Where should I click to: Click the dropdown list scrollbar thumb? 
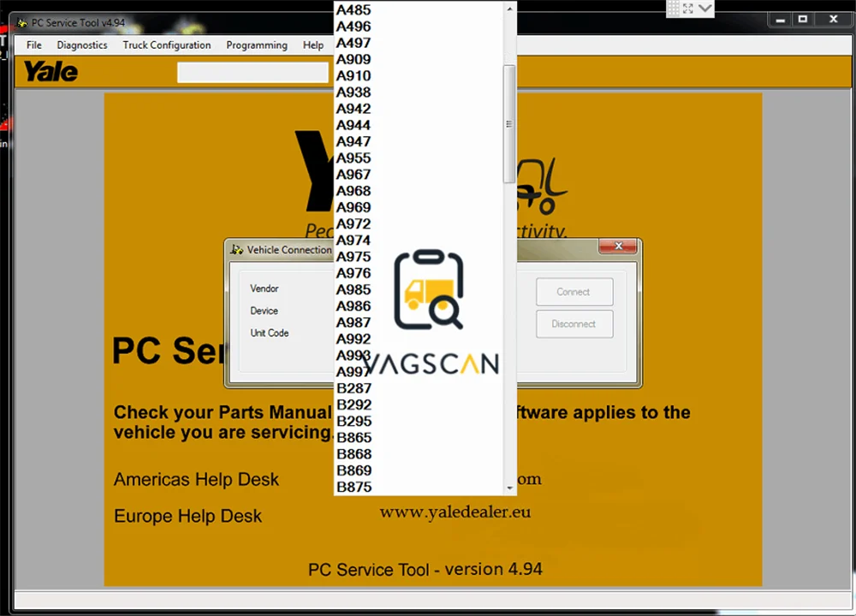[x=509, y=124]
